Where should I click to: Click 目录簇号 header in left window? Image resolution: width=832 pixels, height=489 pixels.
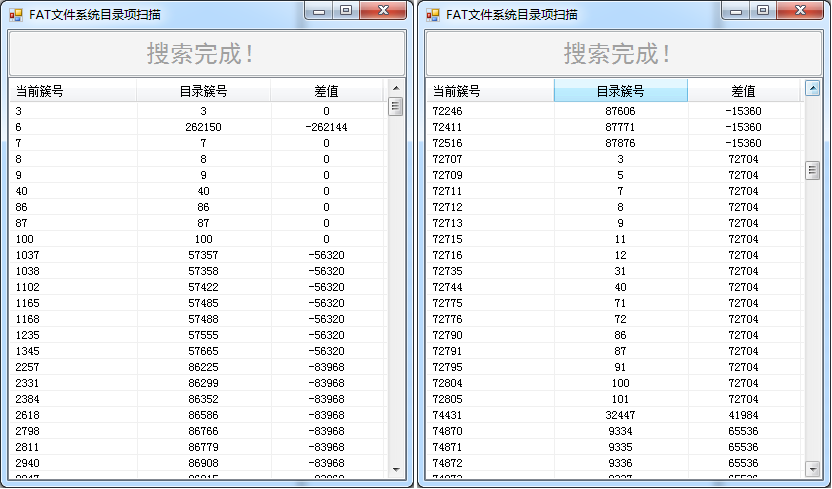pyautogui.click(x=203, y=91)
